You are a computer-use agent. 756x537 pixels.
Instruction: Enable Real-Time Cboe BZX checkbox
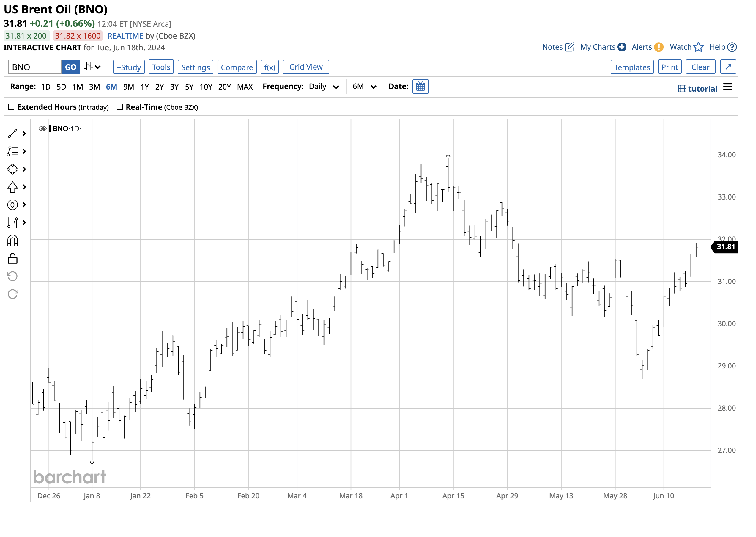120,107
